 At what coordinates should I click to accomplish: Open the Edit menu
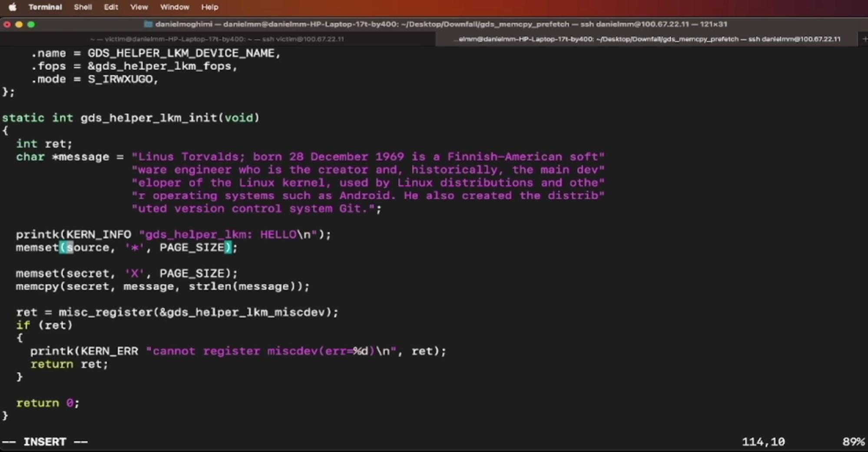click(x=111, y=7)
